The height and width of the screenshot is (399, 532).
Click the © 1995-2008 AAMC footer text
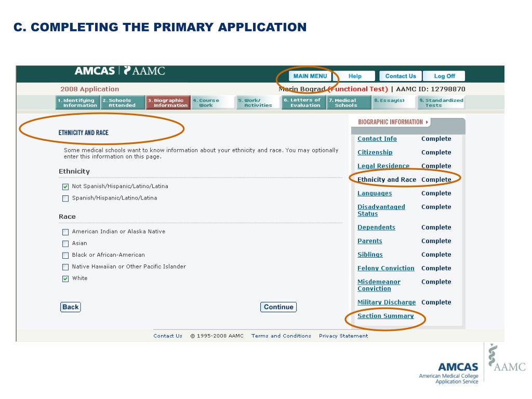point(217,336)
